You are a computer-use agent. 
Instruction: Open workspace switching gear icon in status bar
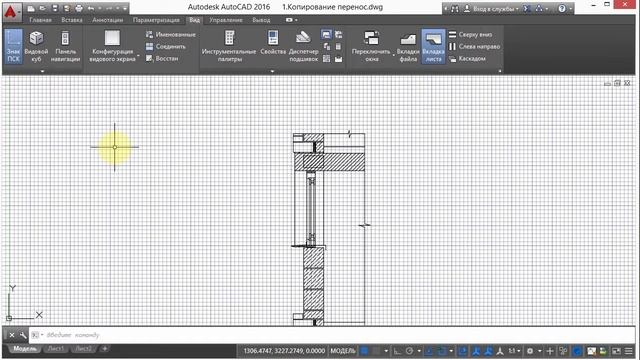pos(530,351)
